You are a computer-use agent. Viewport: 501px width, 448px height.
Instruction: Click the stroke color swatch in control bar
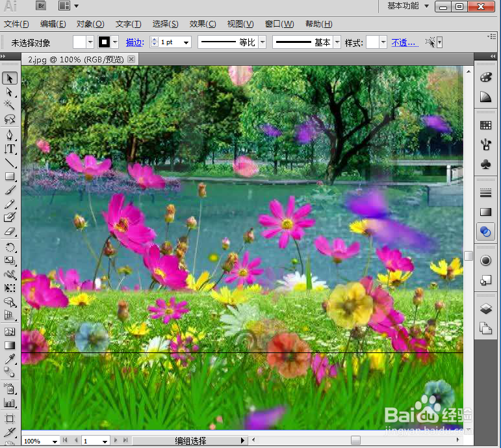pos(104,42)
